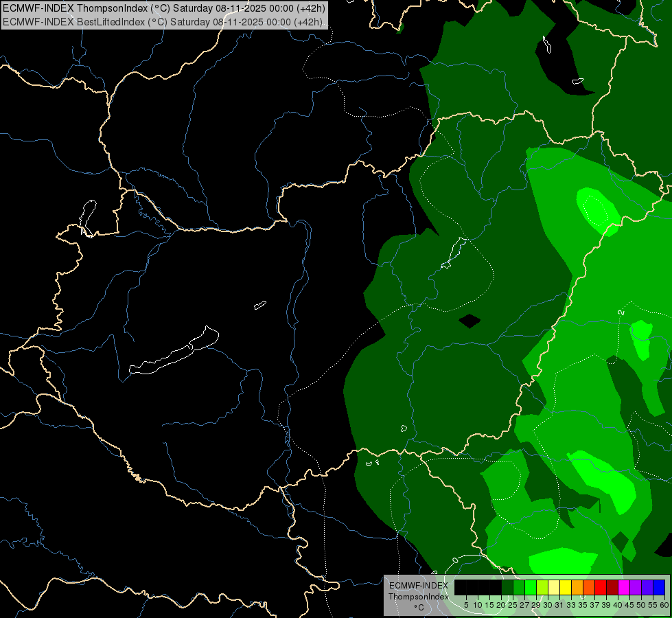
Task: Click the large elongated white lake outline
Action: click(174, 352)
